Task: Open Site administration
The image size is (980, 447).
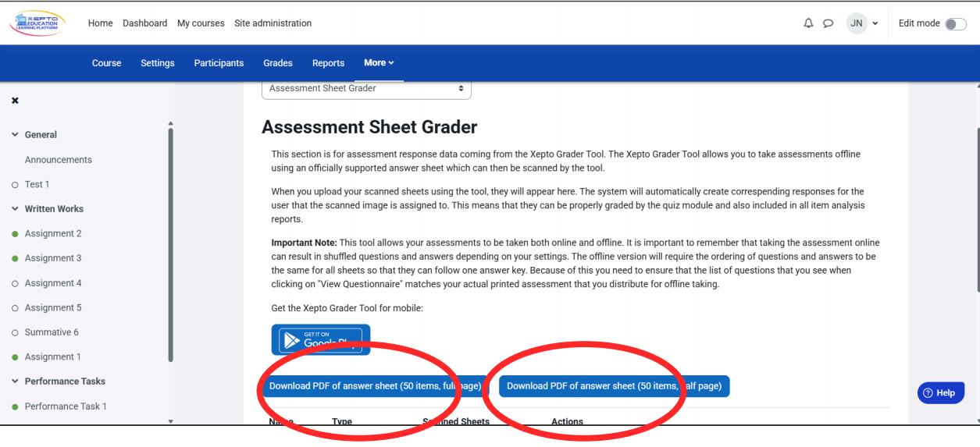Action: tap(273, 23)
